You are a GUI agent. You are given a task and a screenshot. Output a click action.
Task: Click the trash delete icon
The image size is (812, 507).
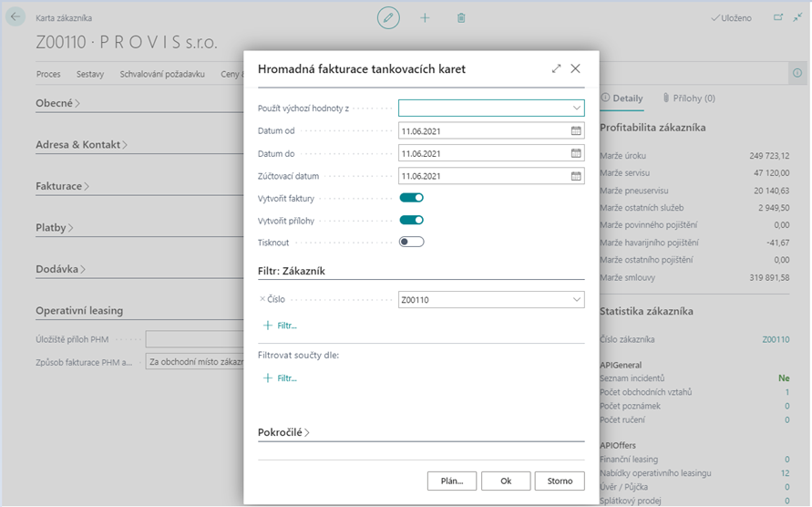(x=461, y=17)
